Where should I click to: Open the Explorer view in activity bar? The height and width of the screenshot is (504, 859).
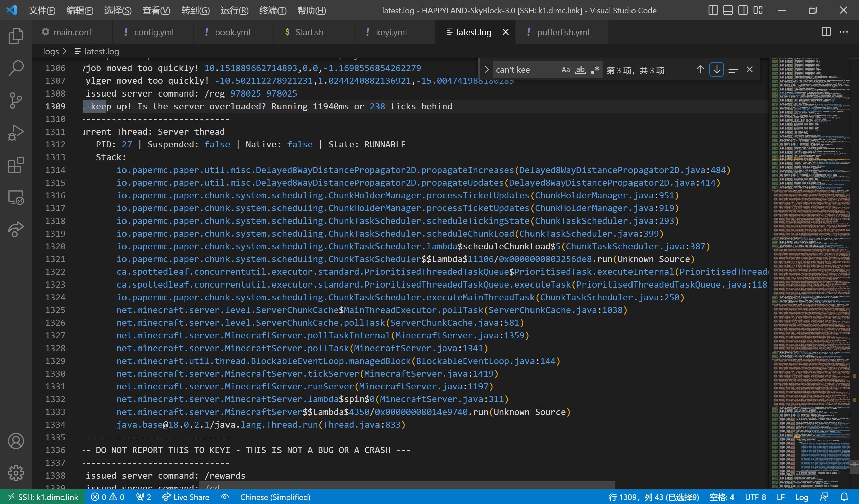[16, 36]
